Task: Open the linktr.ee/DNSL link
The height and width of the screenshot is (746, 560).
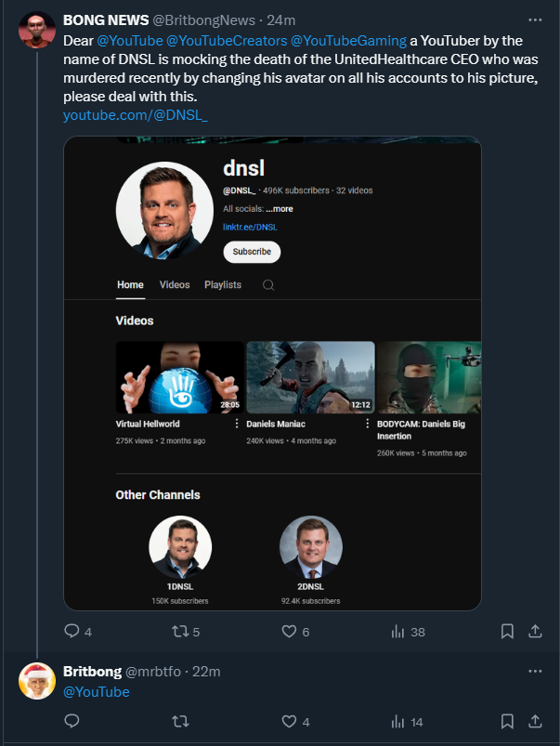Action: (252, 226)
